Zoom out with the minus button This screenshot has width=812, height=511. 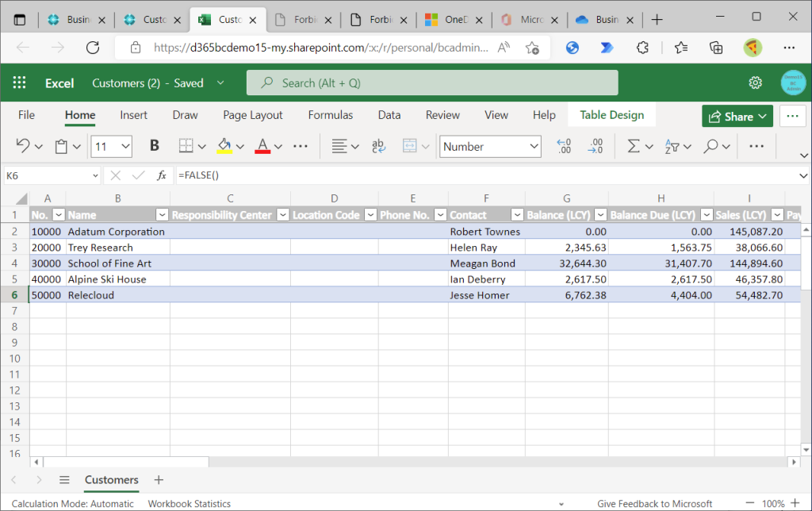point(750,503)
